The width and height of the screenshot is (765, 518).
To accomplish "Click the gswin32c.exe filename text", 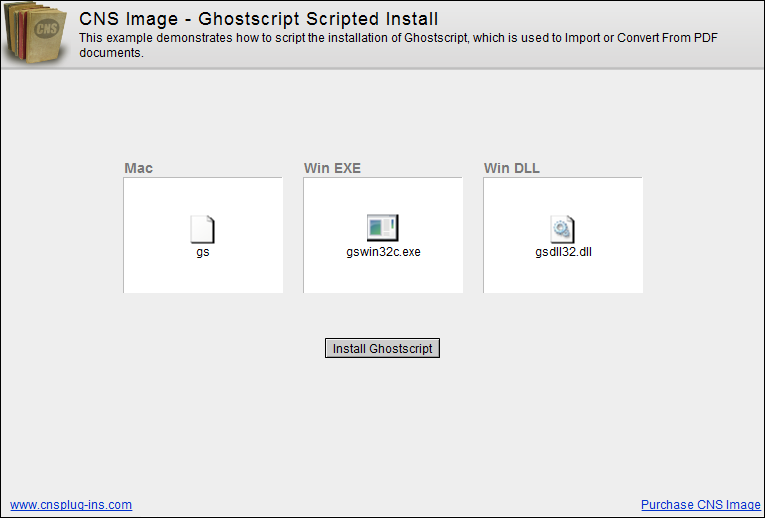I will (383, 252).
